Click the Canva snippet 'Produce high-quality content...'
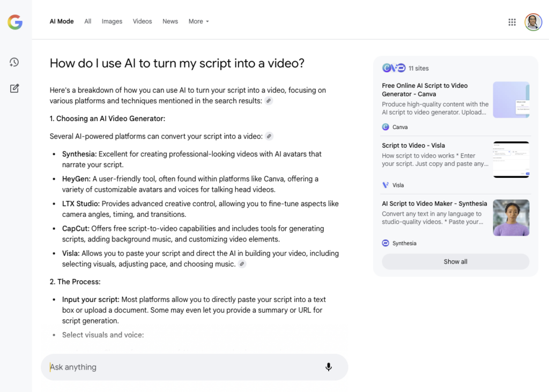Screen dimensions: 549x392 click(x=435, y=108)
